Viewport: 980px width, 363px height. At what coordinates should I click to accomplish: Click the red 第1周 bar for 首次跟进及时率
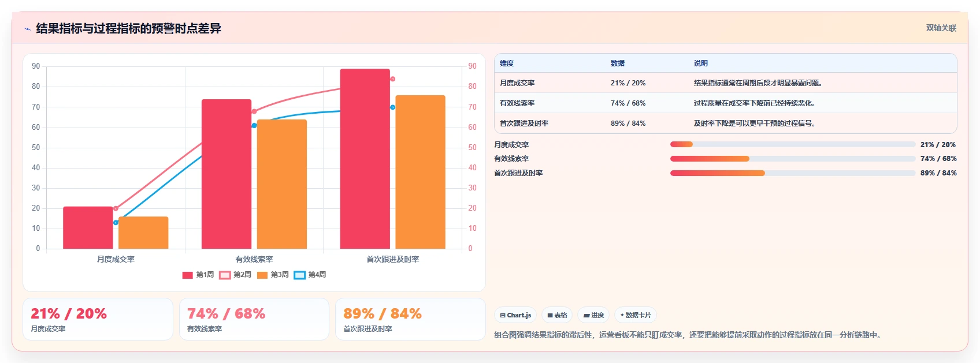tap(365, 159)
